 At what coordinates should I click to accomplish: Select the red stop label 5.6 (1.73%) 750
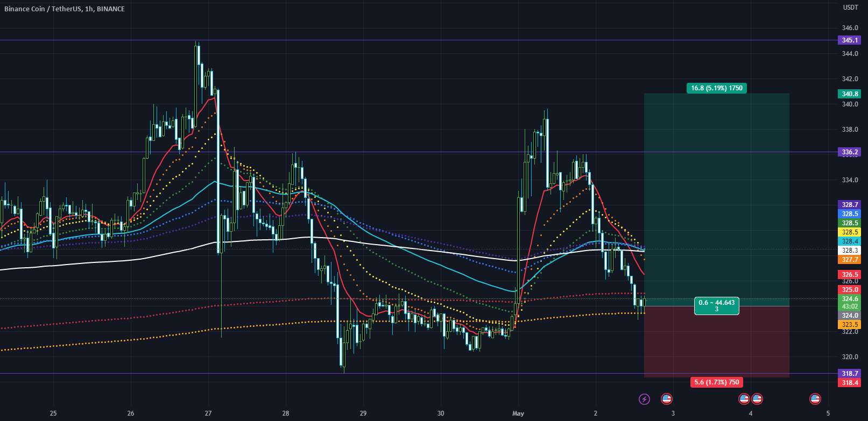point(716,382)
